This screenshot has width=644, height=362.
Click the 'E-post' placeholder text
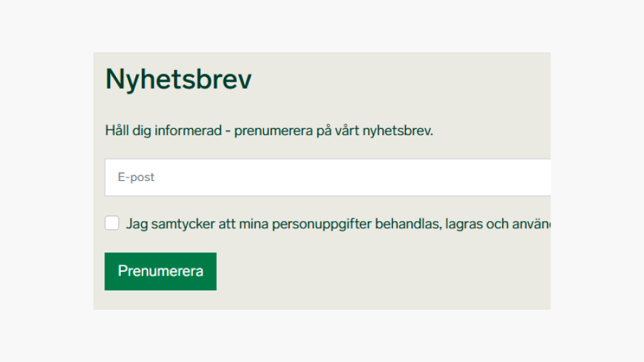pos(136,177)
